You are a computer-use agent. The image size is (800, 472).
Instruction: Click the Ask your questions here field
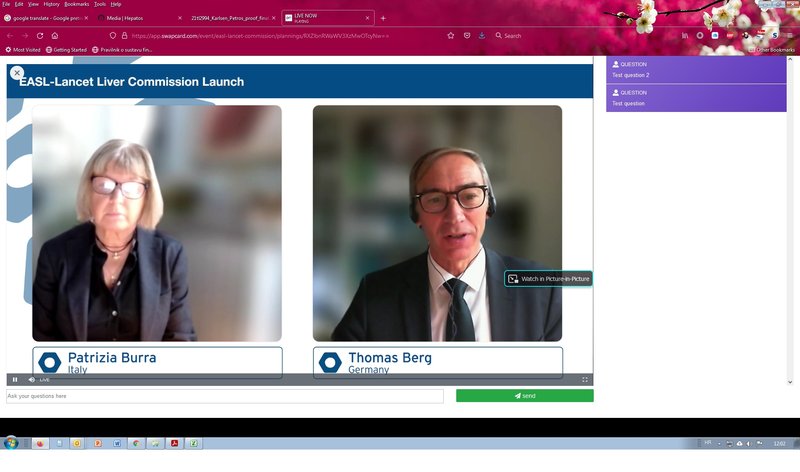tap(224, 396)
